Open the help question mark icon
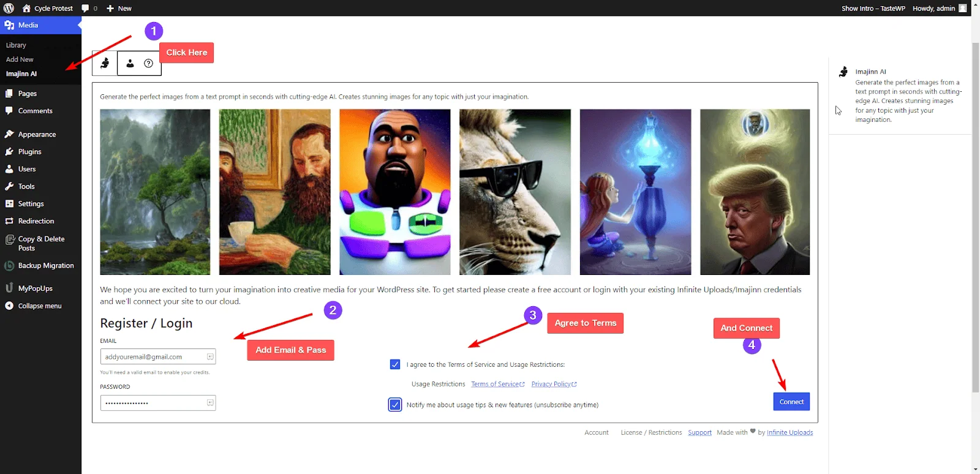Screen dimensions: 980x474 pos(148,63)
